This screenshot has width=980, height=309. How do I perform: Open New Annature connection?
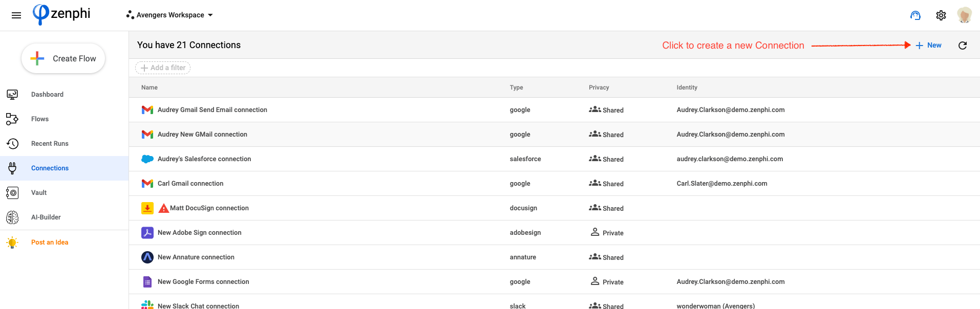[x=196, y=257]
